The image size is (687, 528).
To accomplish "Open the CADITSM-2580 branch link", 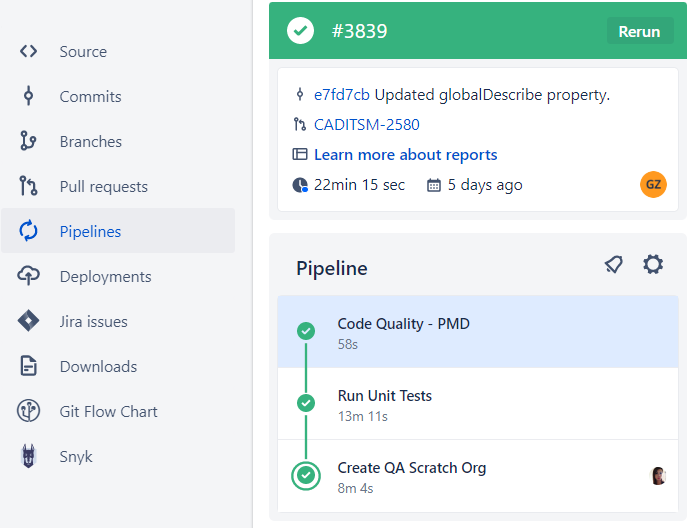I will click(367, 125).
